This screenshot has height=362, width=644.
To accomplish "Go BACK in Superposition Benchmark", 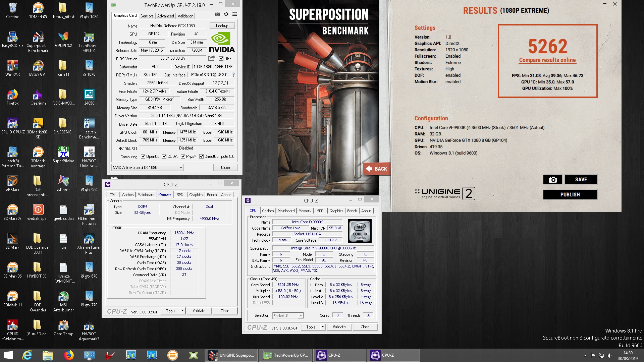I will coord(376,169).
